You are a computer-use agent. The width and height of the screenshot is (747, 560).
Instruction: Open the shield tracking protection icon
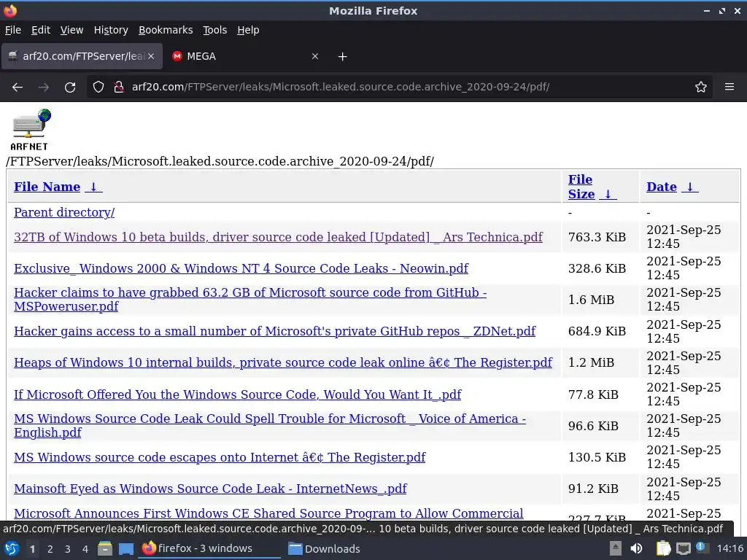click(x=98, y=87)
